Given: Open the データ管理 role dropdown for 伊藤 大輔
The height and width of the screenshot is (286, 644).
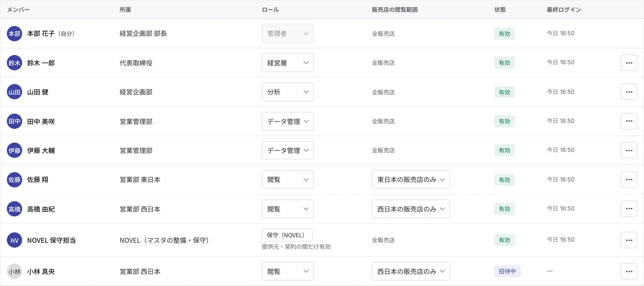Looking at the screenshot, I should [288, 150].
